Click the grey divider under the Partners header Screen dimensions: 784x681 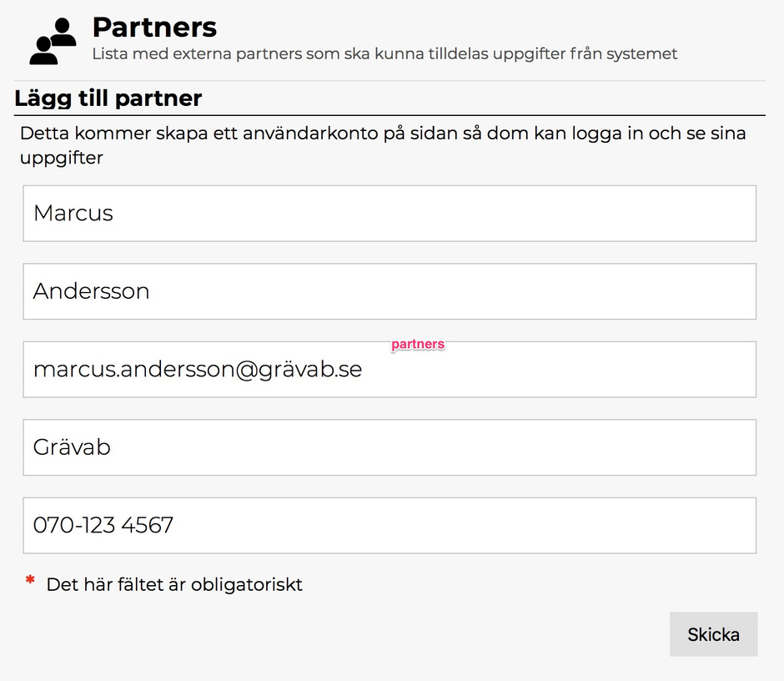pyautogui.click(x=389, y=81)
